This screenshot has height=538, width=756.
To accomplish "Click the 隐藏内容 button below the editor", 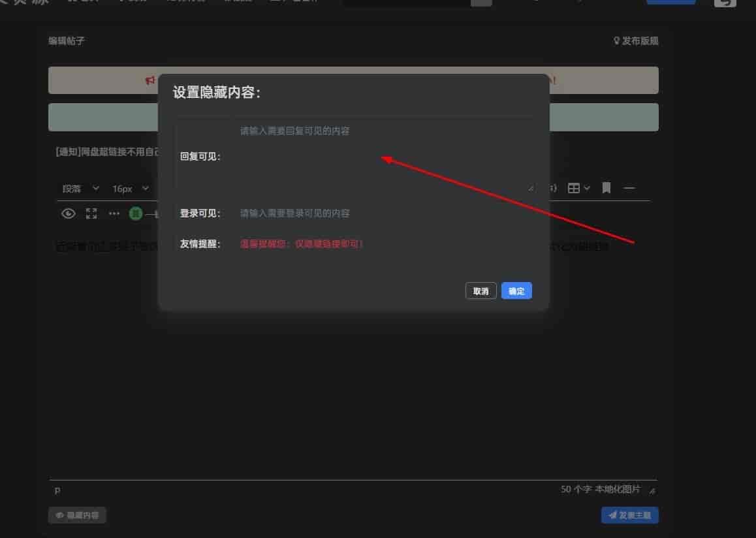I will tap(77, 515).
